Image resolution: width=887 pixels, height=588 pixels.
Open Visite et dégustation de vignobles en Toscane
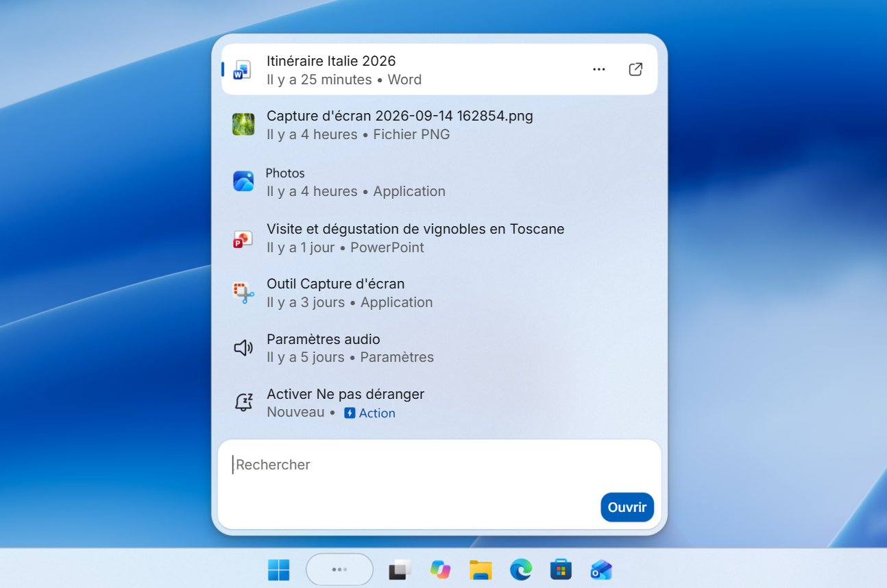[x=439, y=238]
